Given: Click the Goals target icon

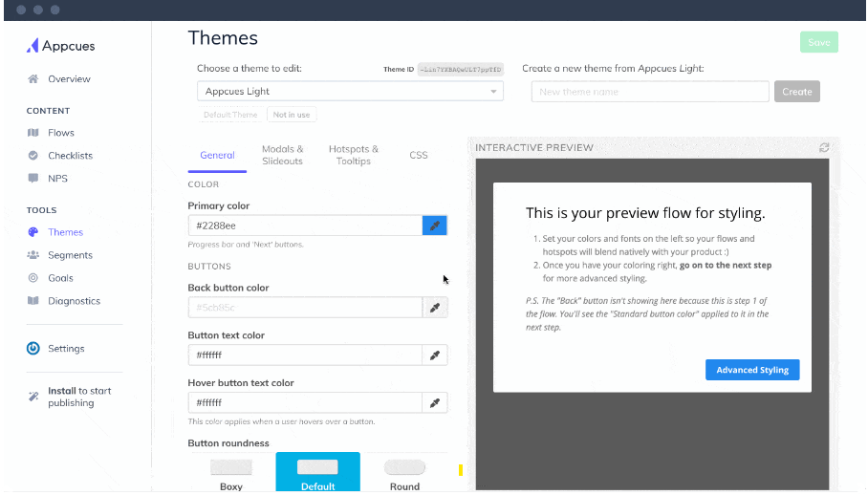Looking at the screenshot, I should 33,278.
